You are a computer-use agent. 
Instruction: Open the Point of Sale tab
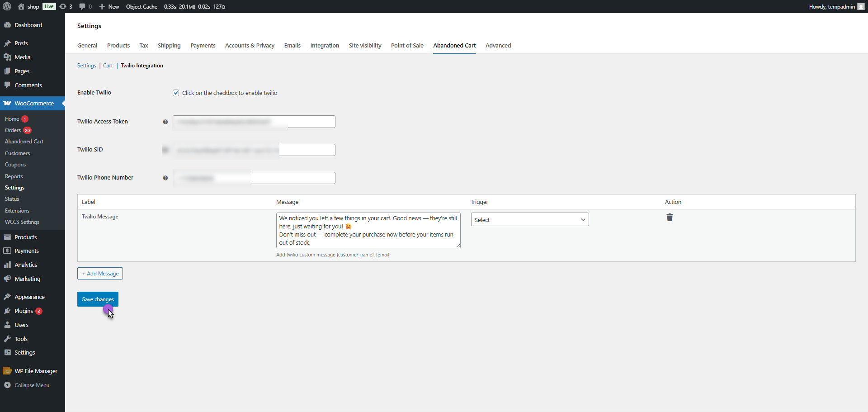point(407,45)
